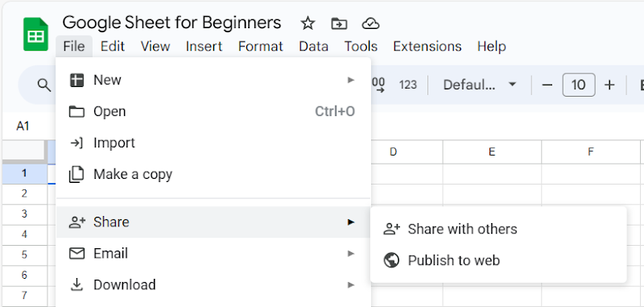Open the Data menu
Viewport: 644px width, 307px height.
pos(313,47)
